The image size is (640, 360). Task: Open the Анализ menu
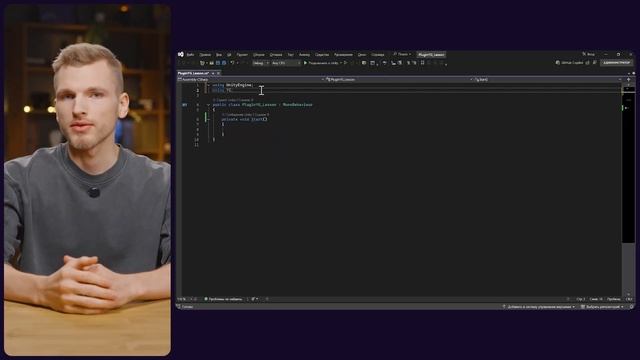click(x=304, y=54)
